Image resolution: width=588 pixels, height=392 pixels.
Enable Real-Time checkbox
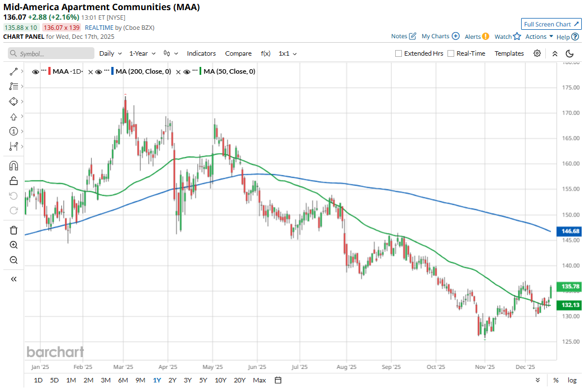tap(451, 53)
